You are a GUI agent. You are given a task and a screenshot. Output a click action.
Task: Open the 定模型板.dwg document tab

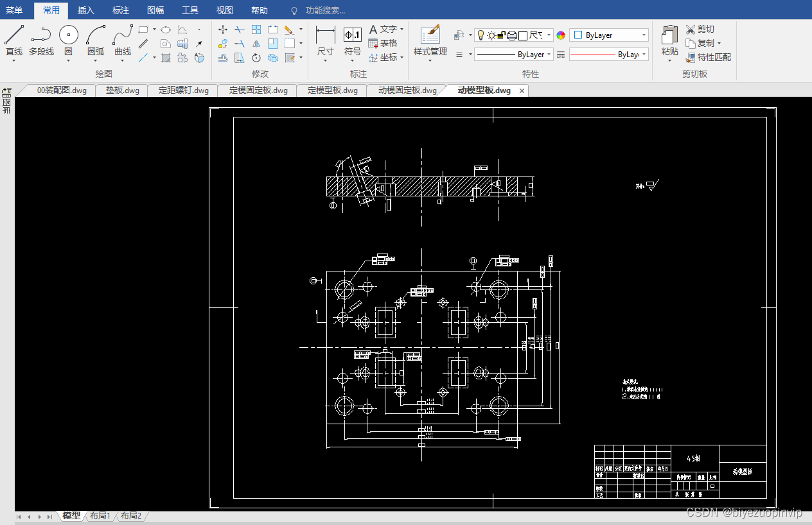pyautogui.click(x=333, y=90)
